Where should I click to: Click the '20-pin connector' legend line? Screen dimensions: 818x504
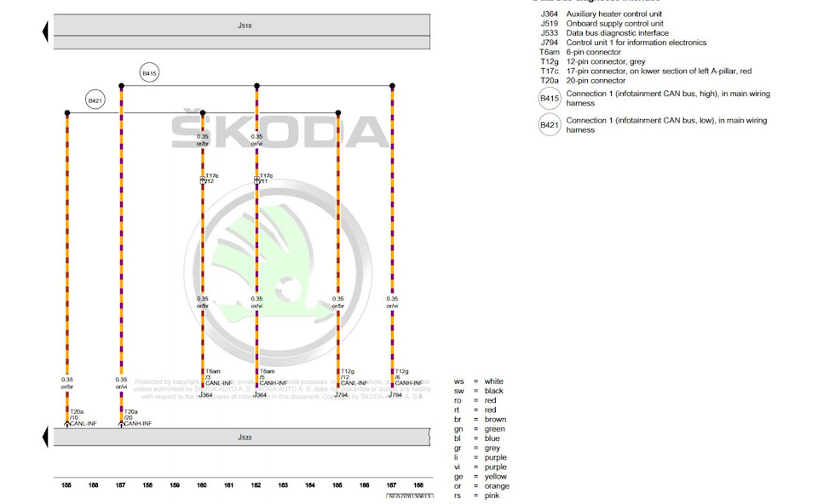(x=596, y=81)
